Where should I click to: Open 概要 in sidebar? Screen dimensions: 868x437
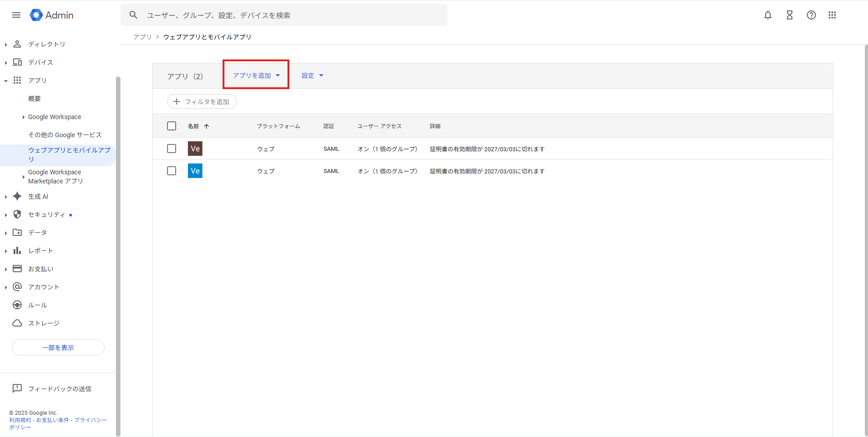pos(34,98)
